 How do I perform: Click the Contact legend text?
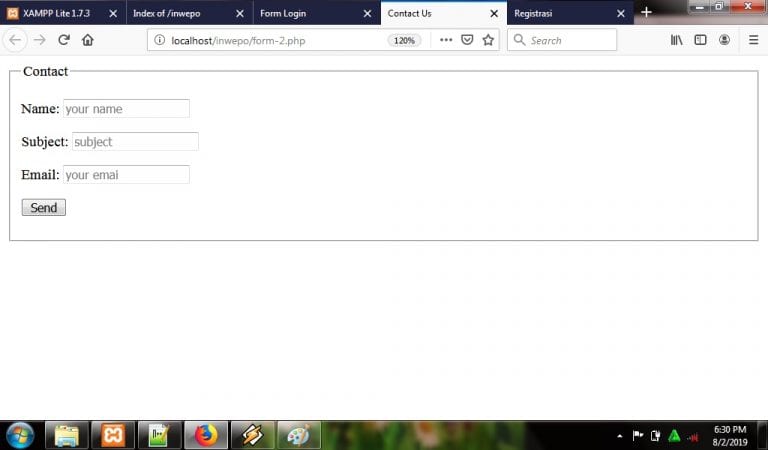tap(46, 71)
